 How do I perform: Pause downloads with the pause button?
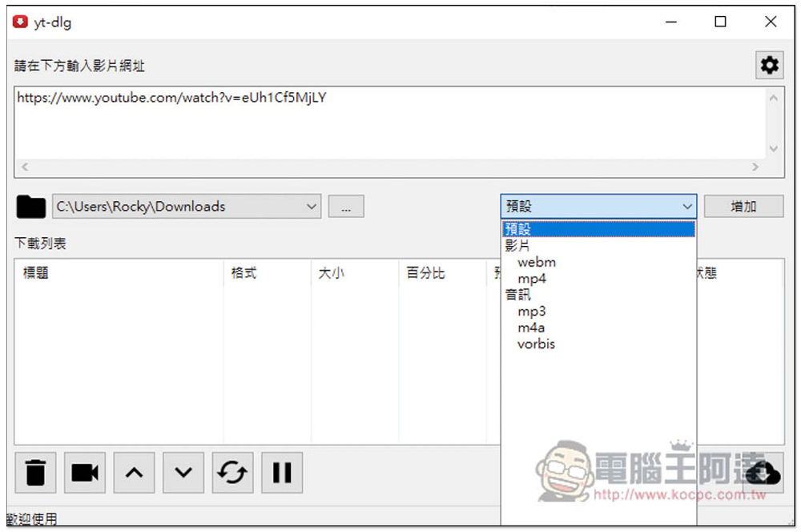point(282,472)
